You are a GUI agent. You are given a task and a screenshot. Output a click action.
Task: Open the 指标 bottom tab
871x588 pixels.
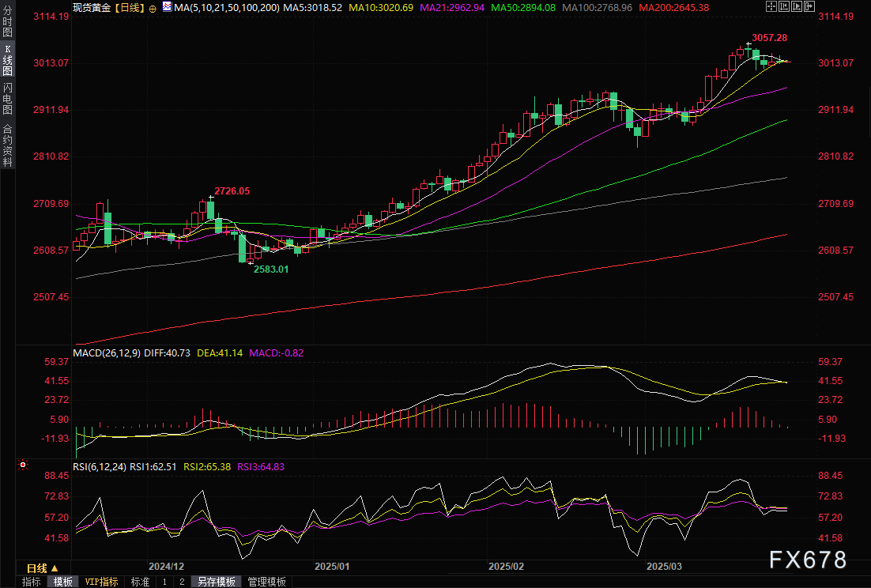coord(32,582)
